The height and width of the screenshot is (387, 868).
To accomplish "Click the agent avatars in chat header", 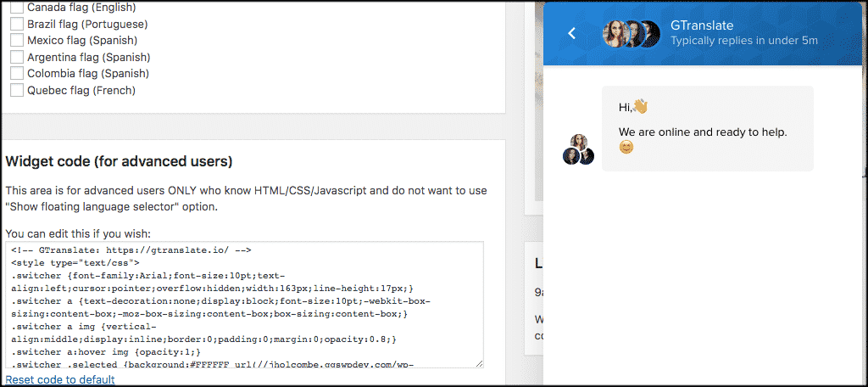I will [631, 33].
